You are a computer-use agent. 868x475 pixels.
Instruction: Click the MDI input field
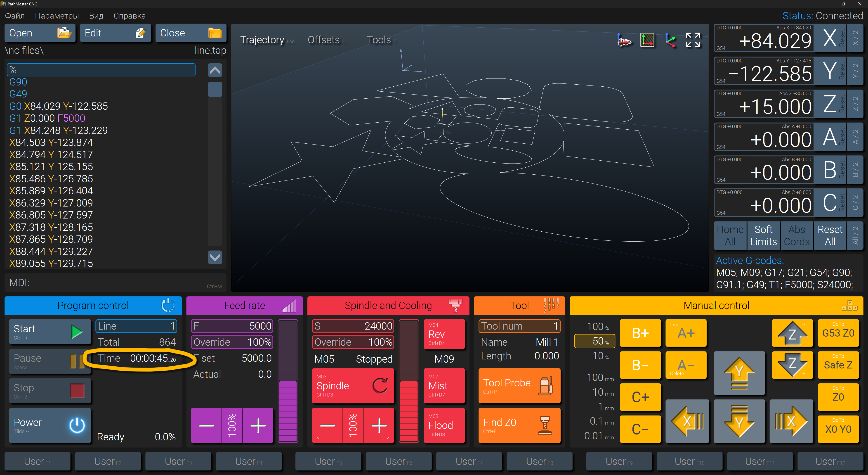click(x=115, y=283)
